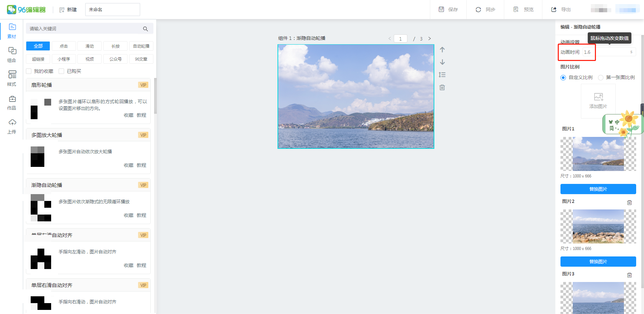Go to next slide with right chevron

tap(430, 38)
